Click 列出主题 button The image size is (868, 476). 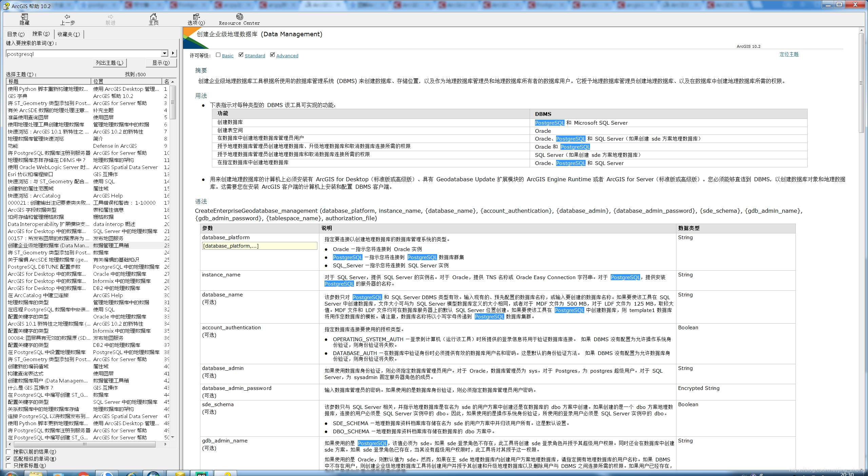(x=110, y=63)
